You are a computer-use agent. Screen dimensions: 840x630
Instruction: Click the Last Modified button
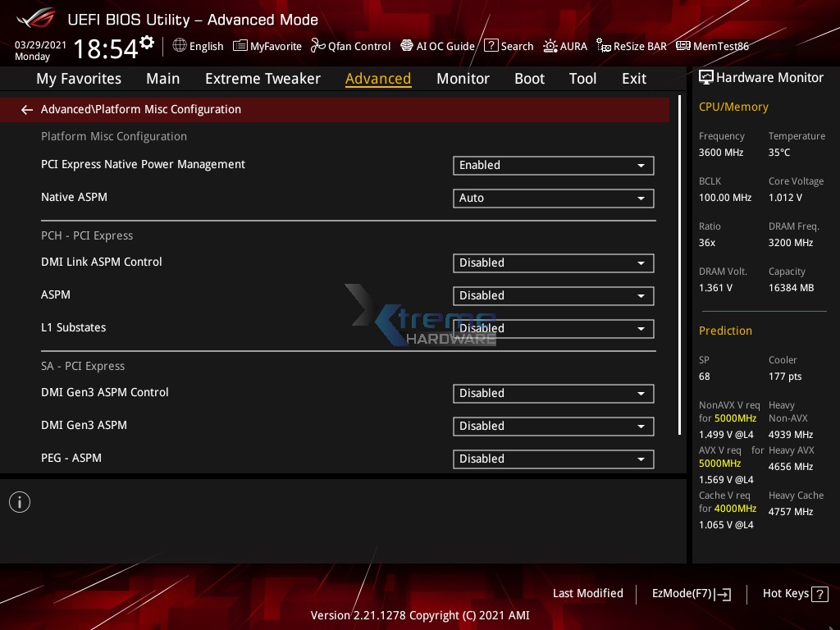588,593
